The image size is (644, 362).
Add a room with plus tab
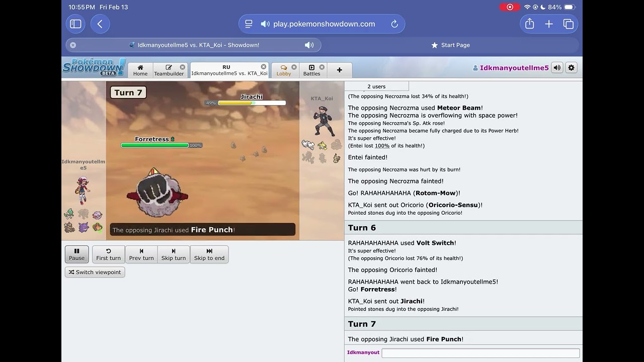(x=339, y=70)
